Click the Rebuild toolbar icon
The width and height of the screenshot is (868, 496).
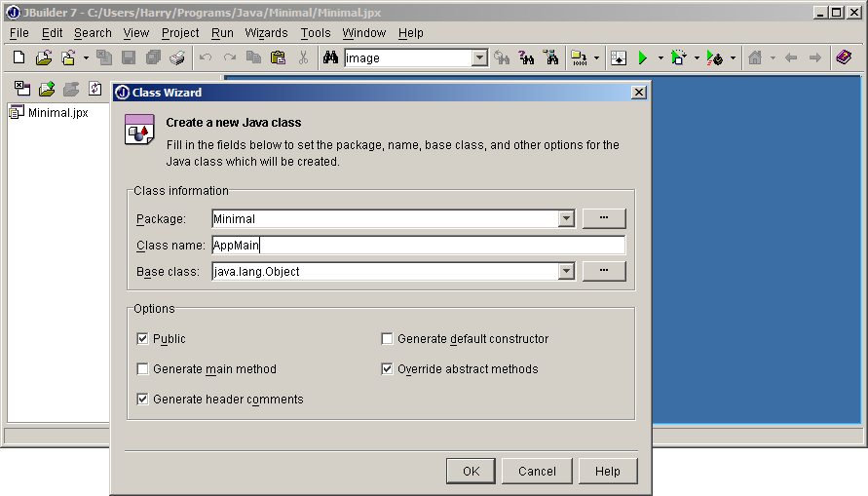(x=619, y=57)
